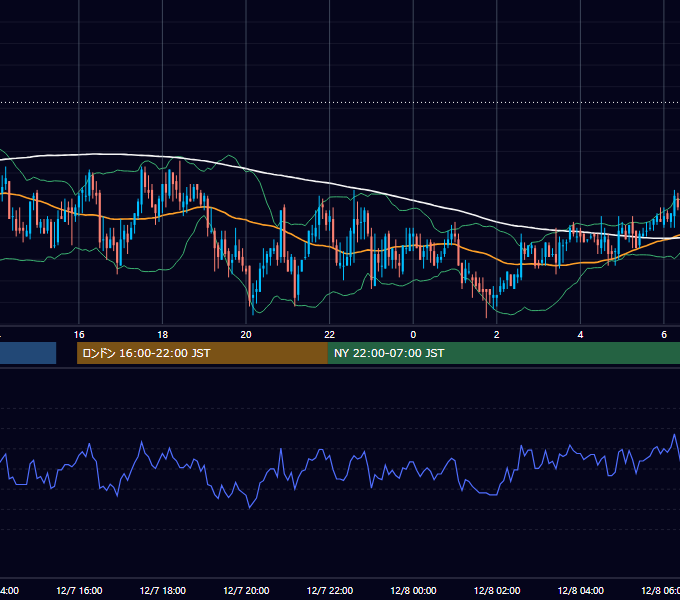The image size is (680, 600).
Task: Click the 12/7 22:00 date label
Action: [330, 591]
